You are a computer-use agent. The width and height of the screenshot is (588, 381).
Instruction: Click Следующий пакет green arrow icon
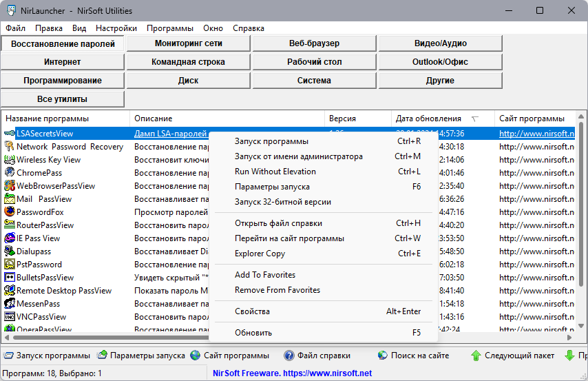click(x=476, y=355)
